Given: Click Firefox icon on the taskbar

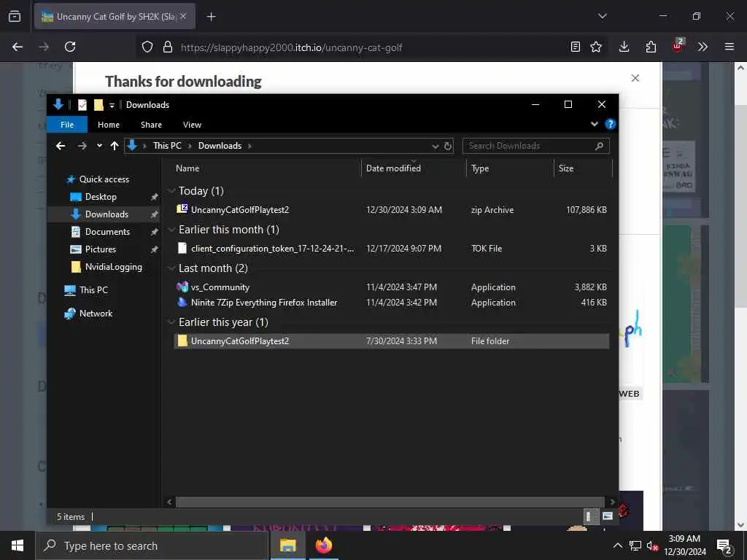Looking at the screenshot, I should point(324,545).
